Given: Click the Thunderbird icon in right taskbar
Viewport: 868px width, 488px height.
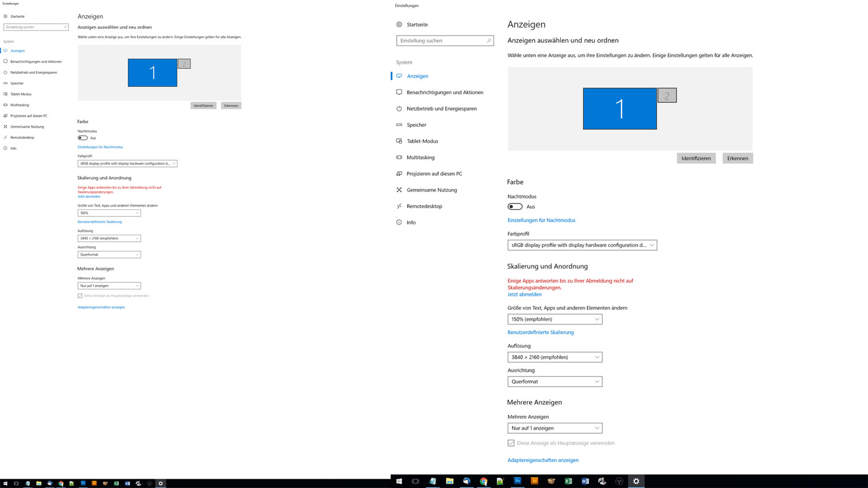Looking at the screenshot, I should [466, 481].
